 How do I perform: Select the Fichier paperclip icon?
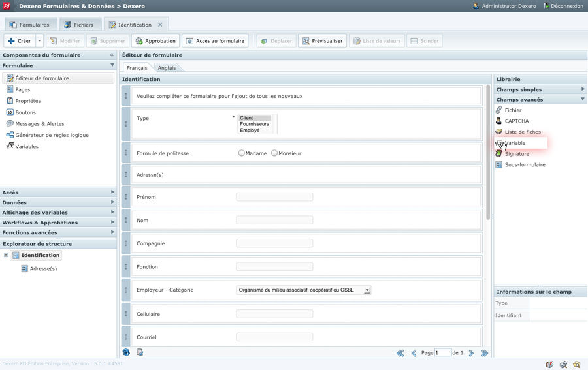(498, 110)
